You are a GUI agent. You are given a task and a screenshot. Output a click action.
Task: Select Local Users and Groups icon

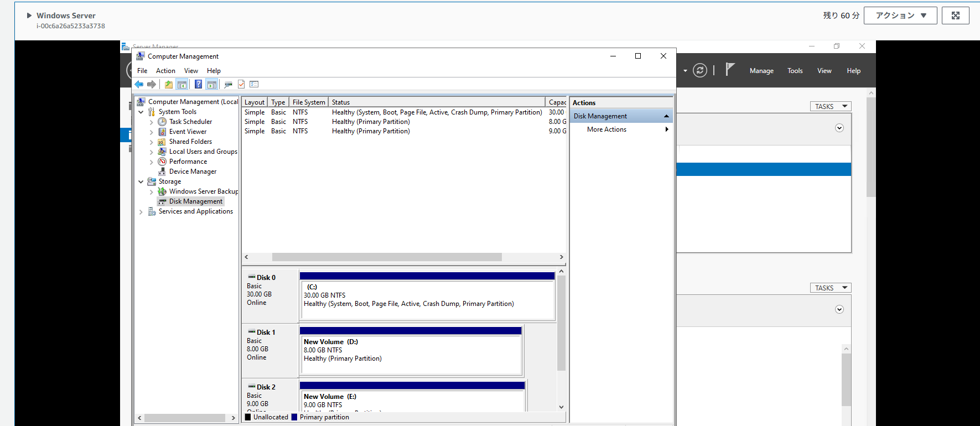(x=162, y=152)
